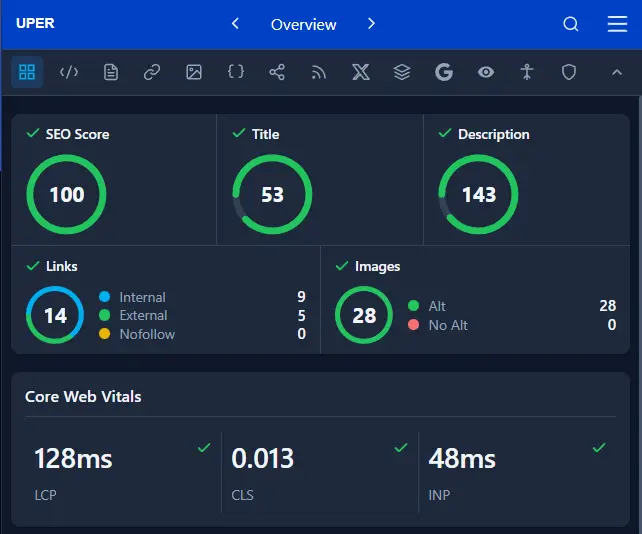Click the Internal links count 9
642x534 pixels.
coord(301,296)
